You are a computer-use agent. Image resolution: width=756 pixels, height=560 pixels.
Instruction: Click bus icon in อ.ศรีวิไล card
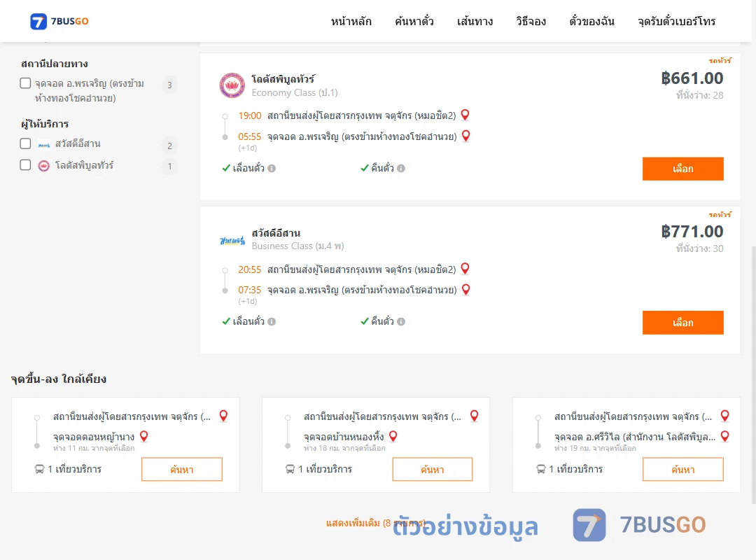point(540,469)
